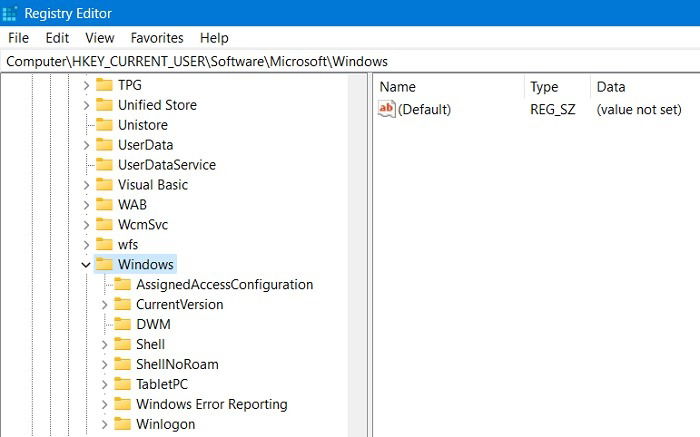The image size is (700, 437).
Task: Click the TPG folder icon
Action: [x=104, y=85]
